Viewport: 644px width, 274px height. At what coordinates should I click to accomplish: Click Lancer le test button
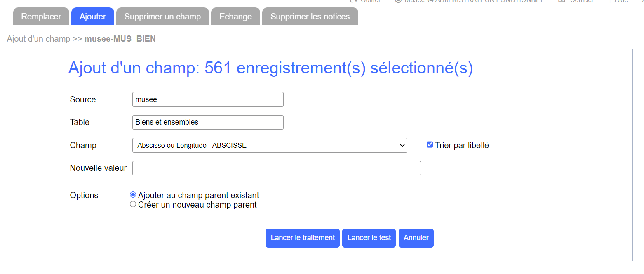369,238
